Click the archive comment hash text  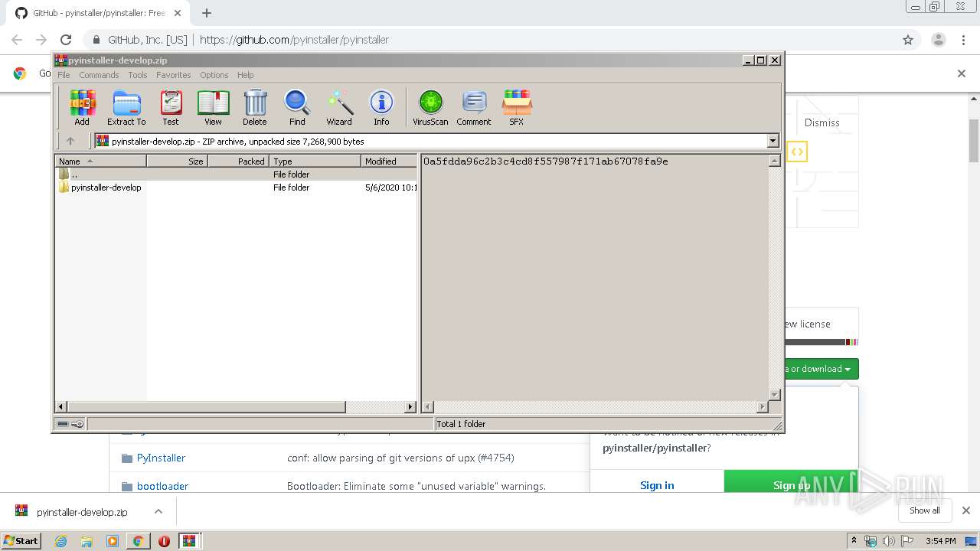(x=545, y=161)
